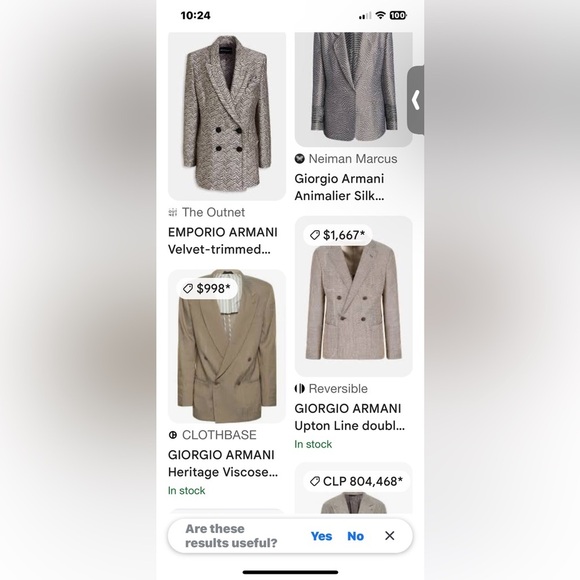Tap the $1,667 price tag badge
Image resolution: width=580 pixels, height=580 pixels.
(337, 235)
